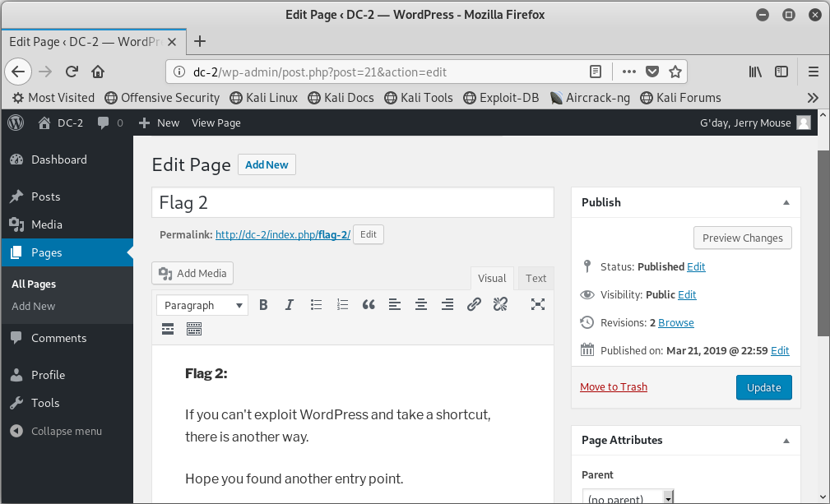Switch to the Text editor tab
Viewport: 830px width, 504px height.
pyautogui.click(x=536, y=278)
